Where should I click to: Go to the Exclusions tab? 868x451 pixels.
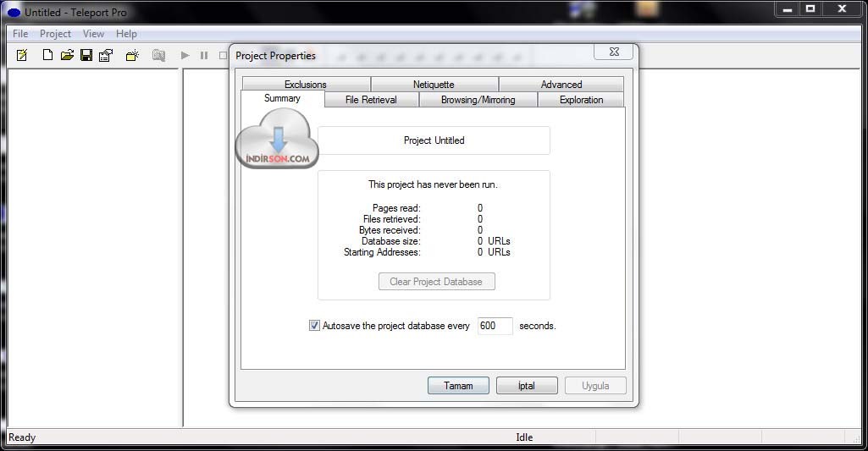click(305, 85)
